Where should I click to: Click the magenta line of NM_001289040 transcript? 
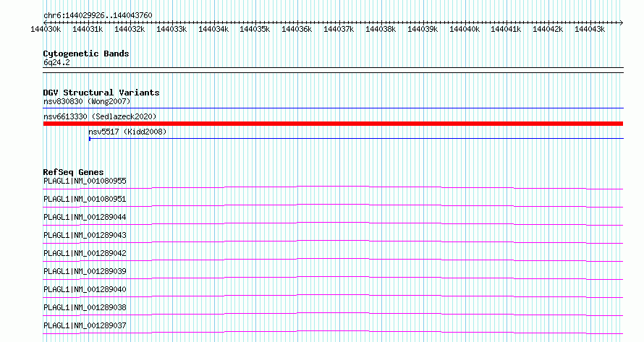333,296
